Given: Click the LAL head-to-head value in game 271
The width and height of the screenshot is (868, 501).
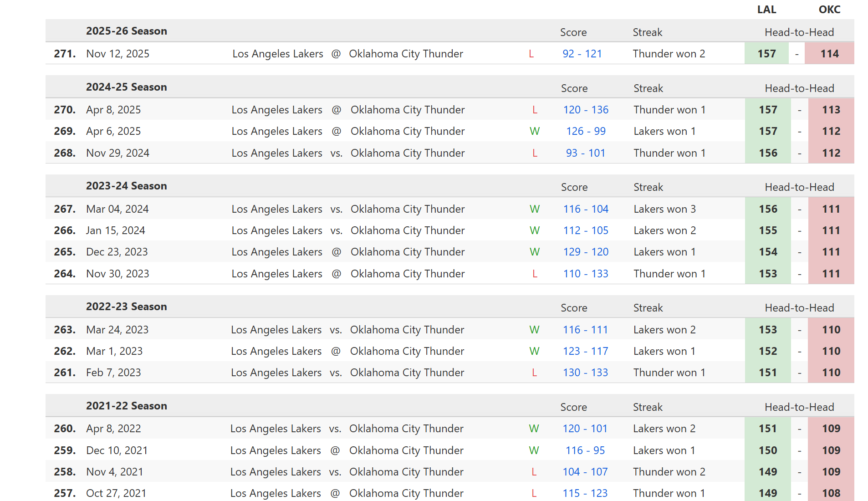Looking at the screenshot, I should click(x=766, y=54).
